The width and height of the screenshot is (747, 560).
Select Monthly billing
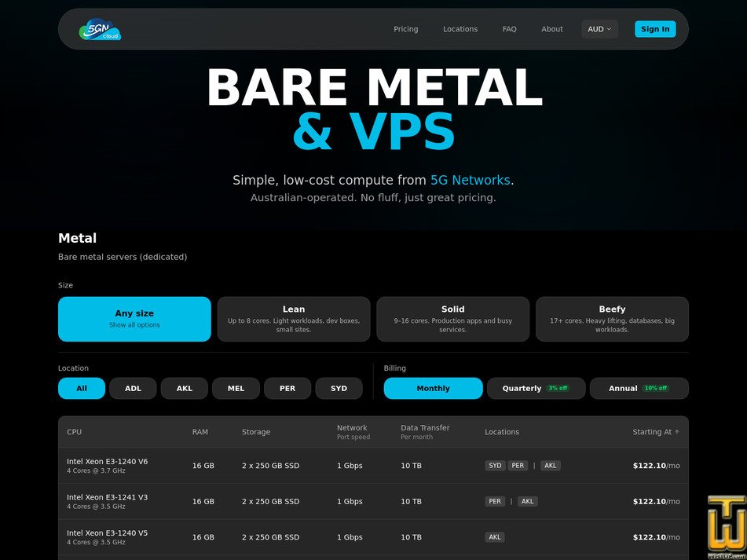[433, 389]
